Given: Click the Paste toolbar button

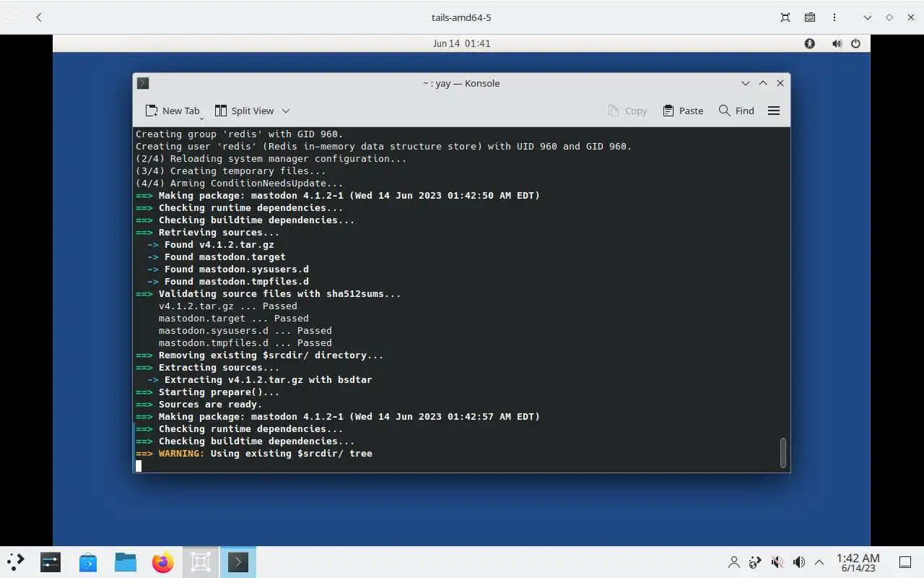Looking at the screenshot, I should pos(683,111).
